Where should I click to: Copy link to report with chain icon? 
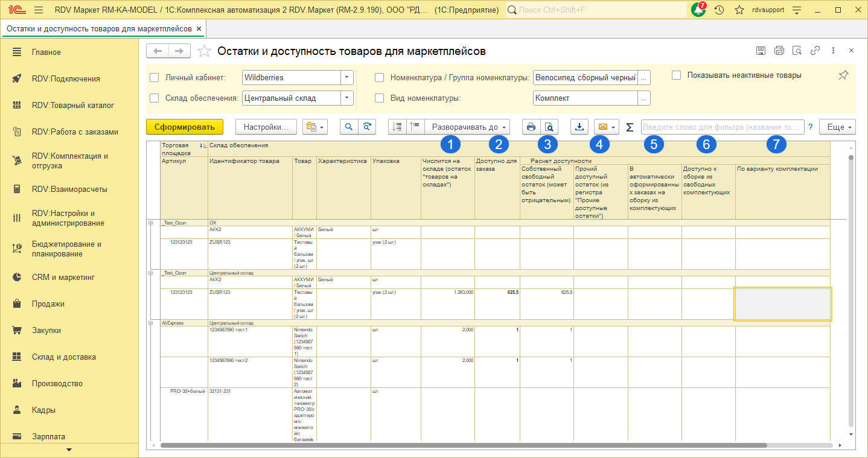pyautogui.click(x=815, y=51)
